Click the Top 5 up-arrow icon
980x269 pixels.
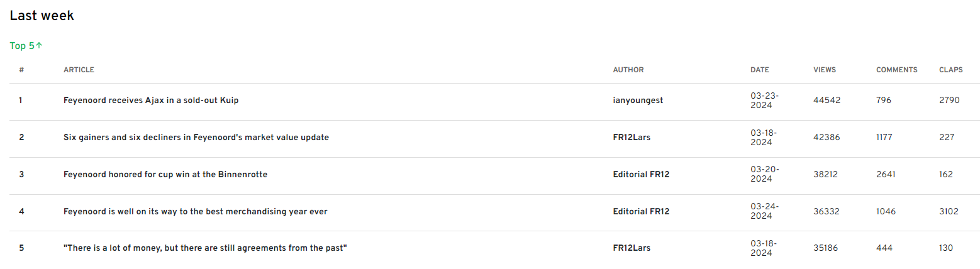pos(40,46)
